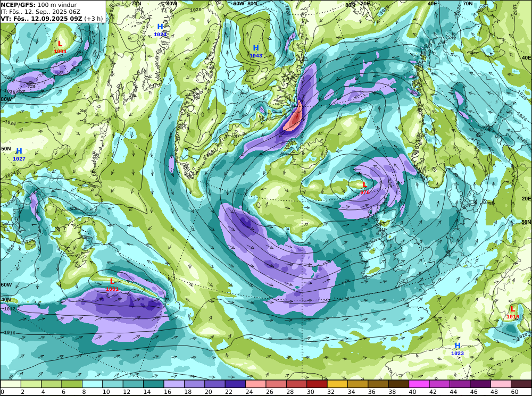Select the 40–42 bright magenta legend swatch
The image size is (532, 396).
pos(419,384)
